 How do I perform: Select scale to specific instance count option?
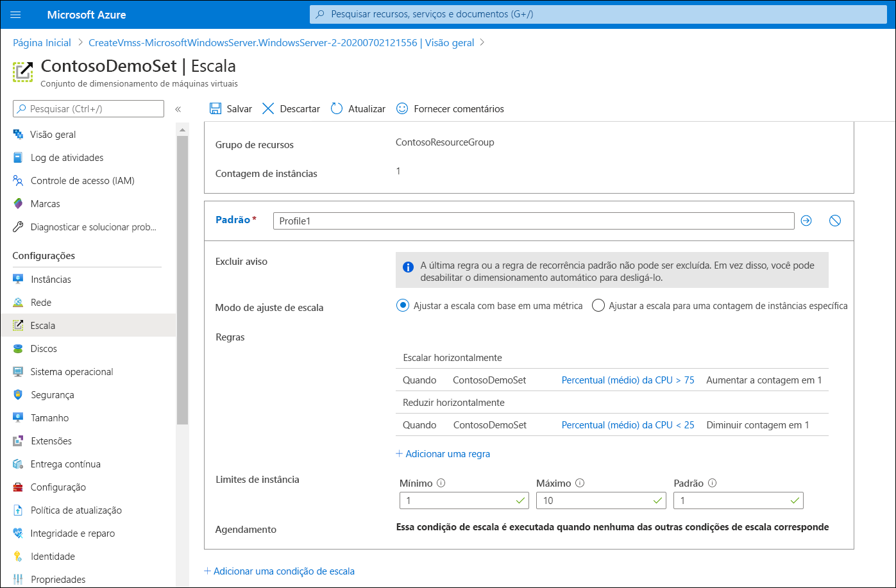tap(598, 306)
